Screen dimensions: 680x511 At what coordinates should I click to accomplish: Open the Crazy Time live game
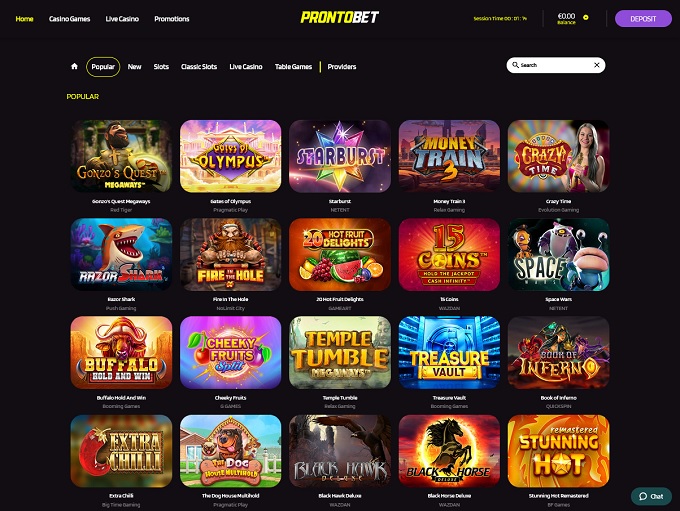tap(558, 156)
